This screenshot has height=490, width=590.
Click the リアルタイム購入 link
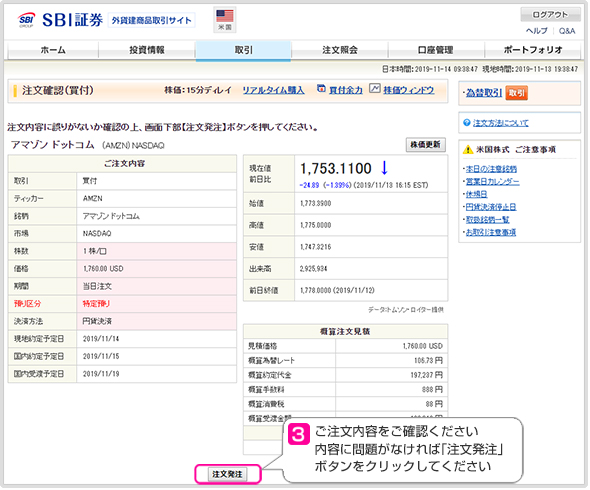[x=273, y=90]
